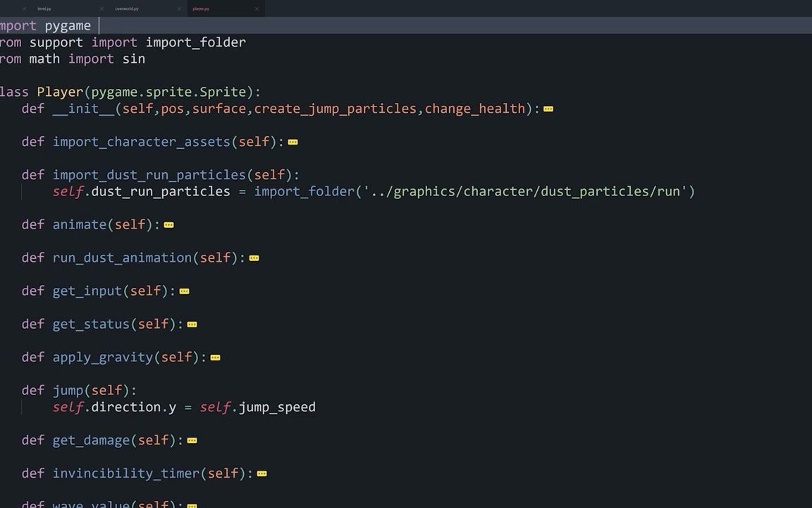Expand the get_input method fold marker
This screenshot has width=812, height=508.
pyautogui.click(x=184, y=291)
